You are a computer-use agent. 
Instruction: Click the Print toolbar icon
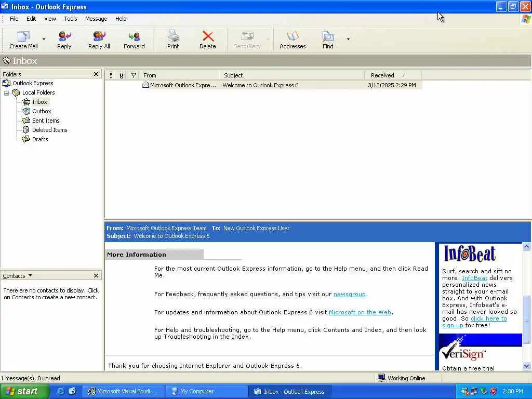point(173,39)
